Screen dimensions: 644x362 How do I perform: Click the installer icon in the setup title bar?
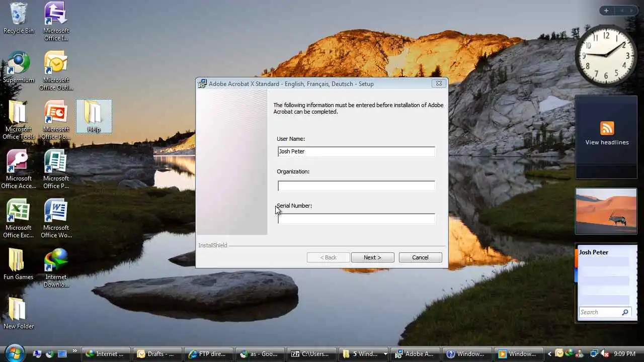coord(202,83)
